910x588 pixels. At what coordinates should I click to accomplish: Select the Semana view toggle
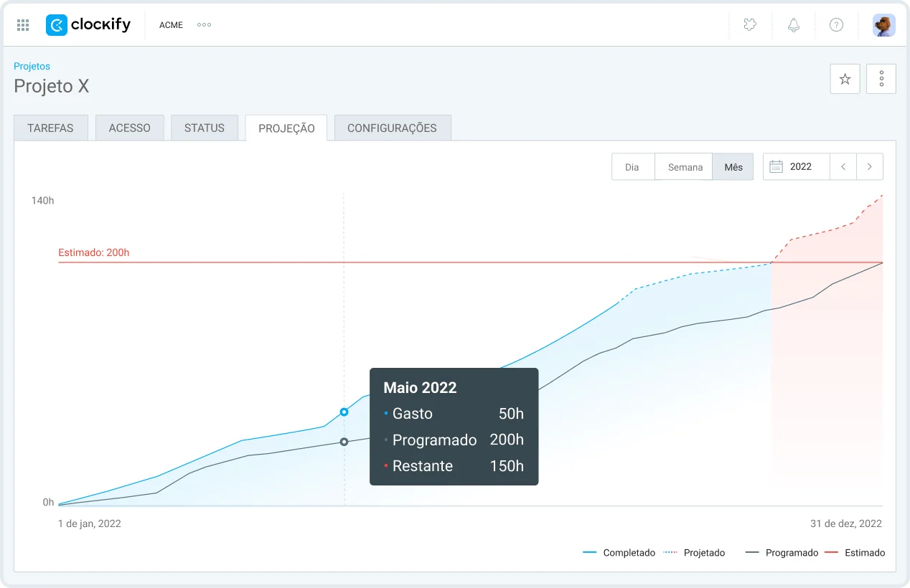pos(685,167)
